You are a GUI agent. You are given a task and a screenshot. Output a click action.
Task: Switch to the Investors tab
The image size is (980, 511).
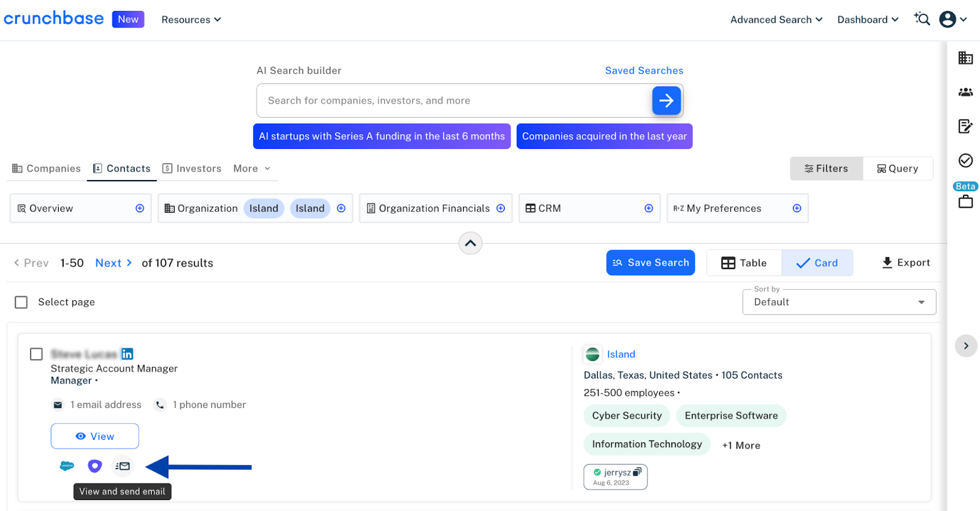pos(192,168)
